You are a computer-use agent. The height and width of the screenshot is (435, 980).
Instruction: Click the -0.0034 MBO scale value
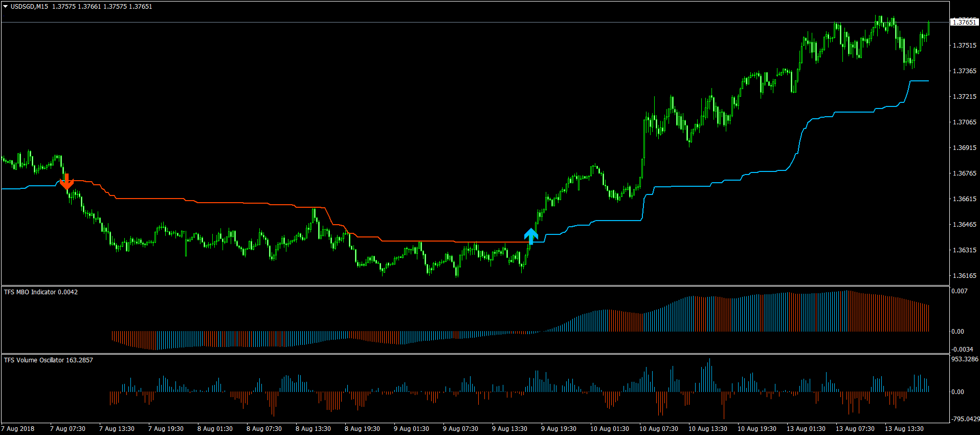click(962, 350)
